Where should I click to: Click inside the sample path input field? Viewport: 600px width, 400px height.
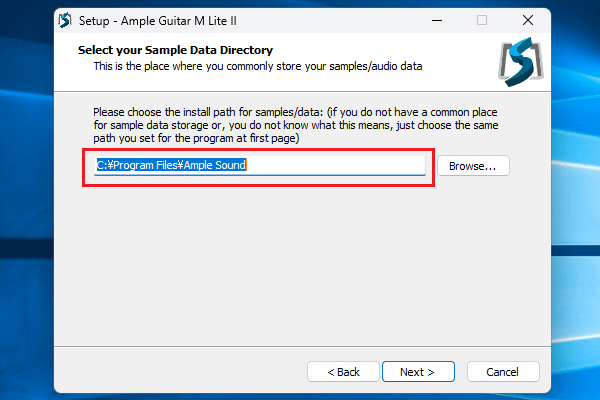(330, 165)
